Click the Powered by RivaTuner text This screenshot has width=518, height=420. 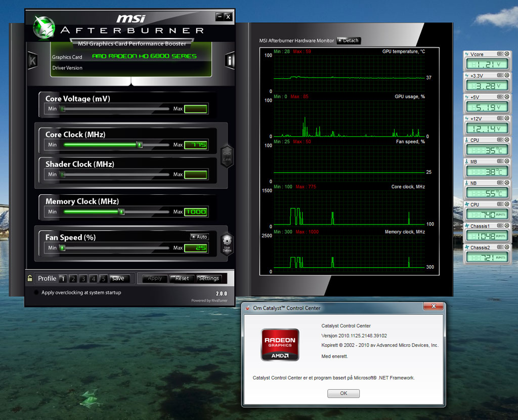click(209, 301)
